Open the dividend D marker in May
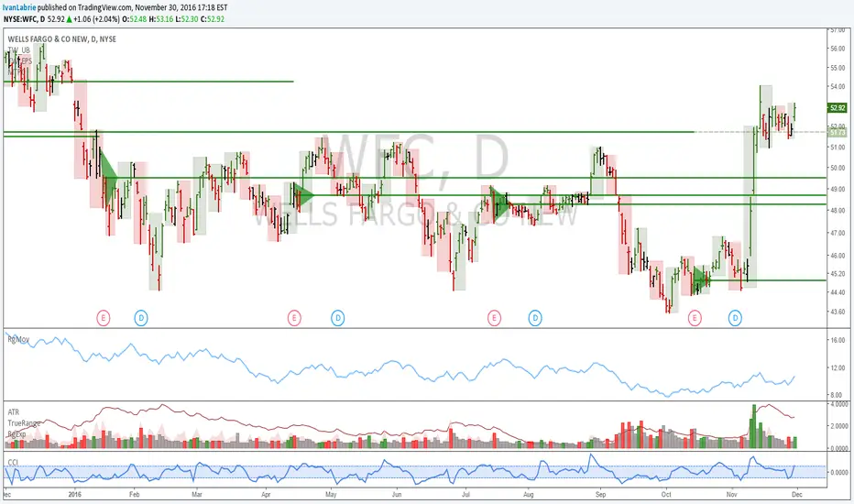The height and width of the screenshot is (504, 854). point(338,318)
